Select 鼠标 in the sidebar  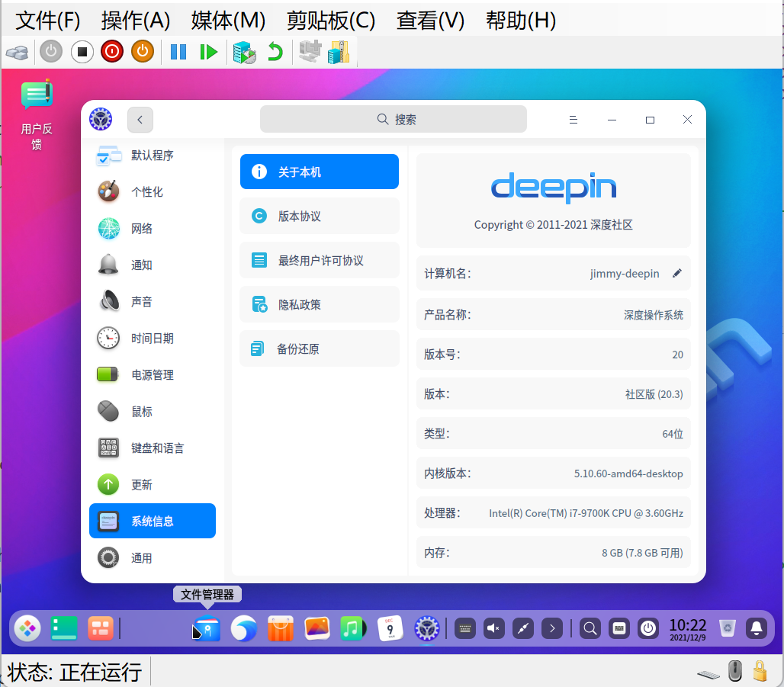click(153, 412)
